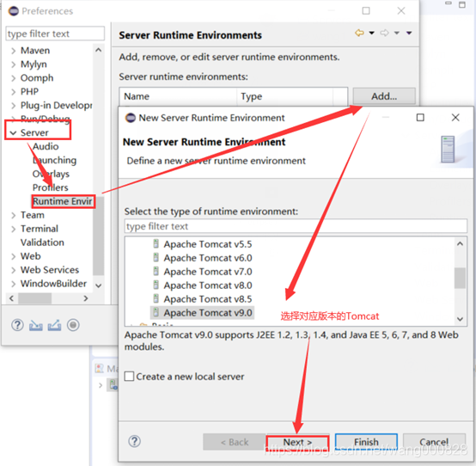This screenshot has width=476, height=466.
Task: Click the Name column header
Action: pos(178,96)
